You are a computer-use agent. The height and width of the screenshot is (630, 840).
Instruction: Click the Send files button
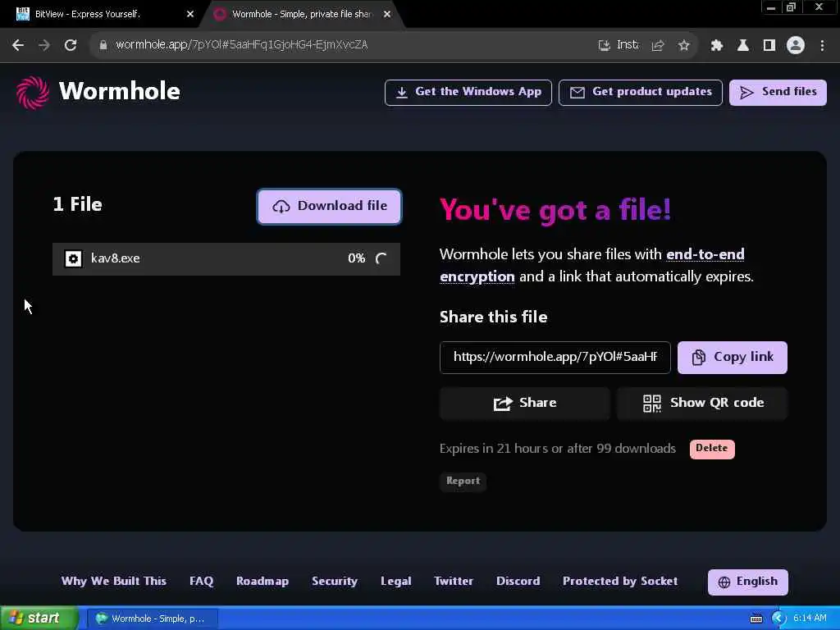778,92
